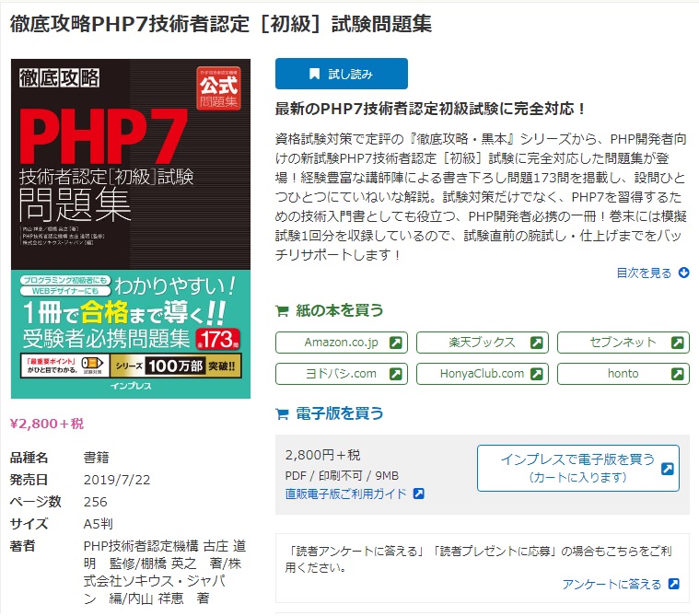Expand table of contents via 目次を見る arrow
The image size is (699, 616).
pyautogui.click(x=683, y=273)
